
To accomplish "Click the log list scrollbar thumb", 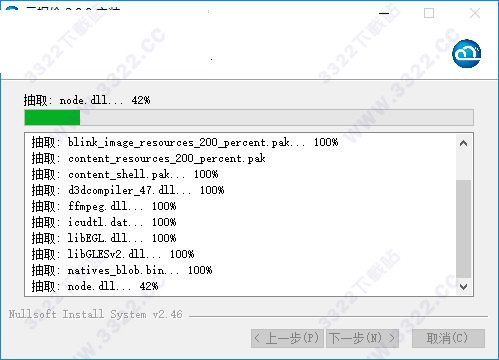I will point(463,229).
